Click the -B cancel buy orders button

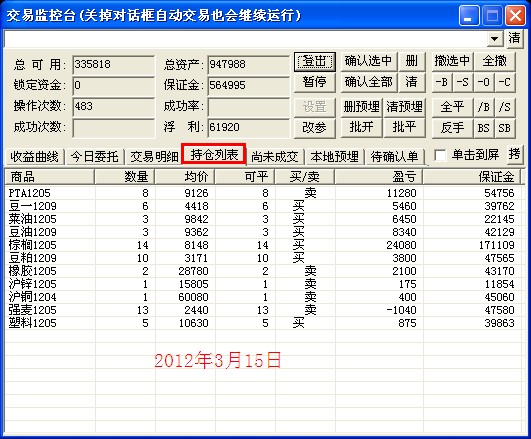click(x=442, y=82)
